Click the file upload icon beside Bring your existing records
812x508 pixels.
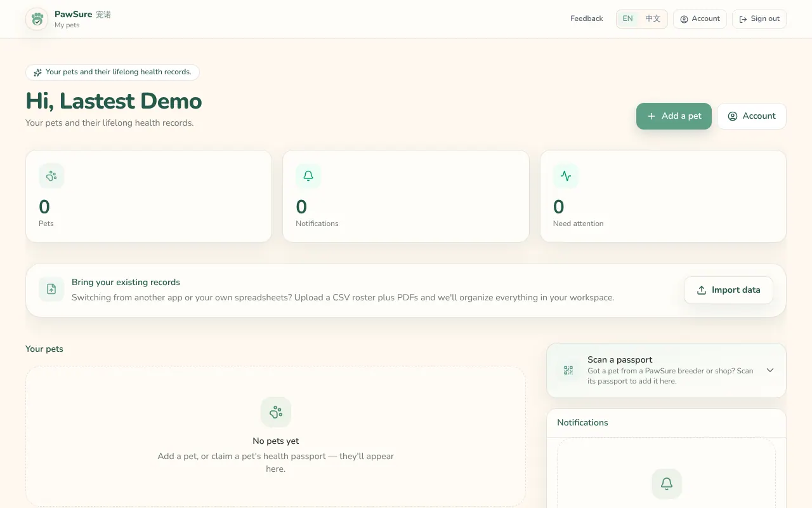tap(51, 290)
